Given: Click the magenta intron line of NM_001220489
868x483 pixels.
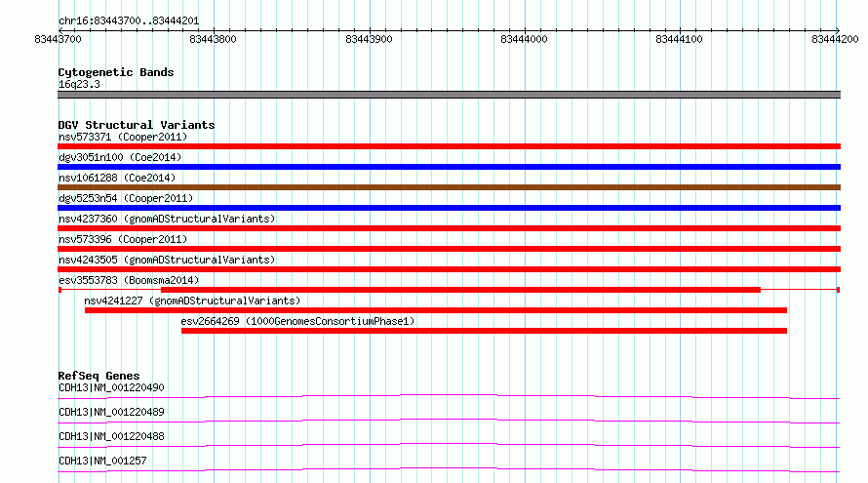Looking at the screenshot, I should click(x=449, y=420).
